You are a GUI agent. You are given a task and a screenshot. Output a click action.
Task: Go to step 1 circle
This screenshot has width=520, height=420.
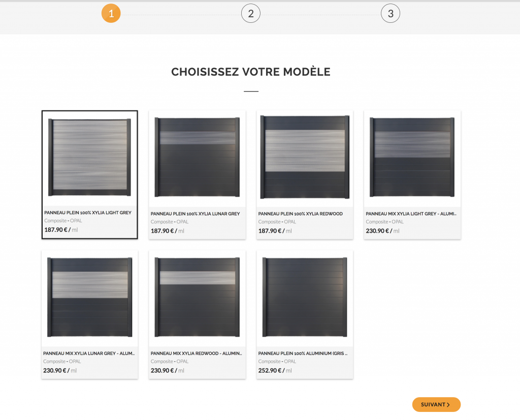click(x=111, y=13)
